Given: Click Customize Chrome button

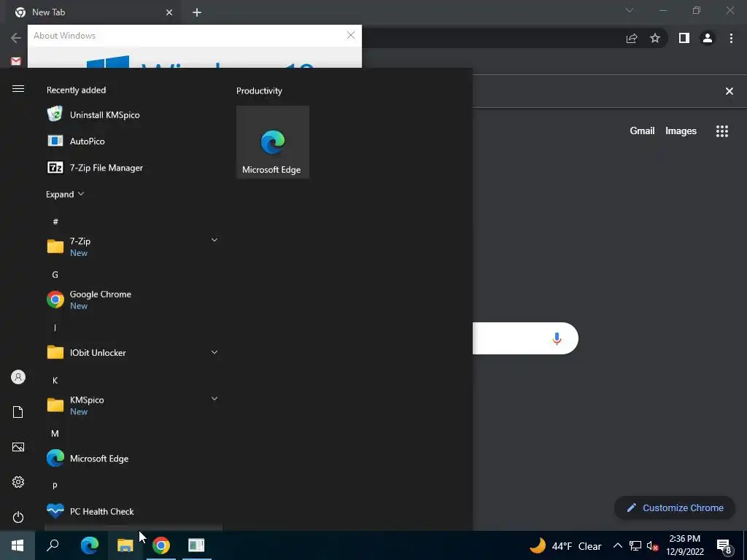Looking at the screenshot, I should tap(675, 507).
